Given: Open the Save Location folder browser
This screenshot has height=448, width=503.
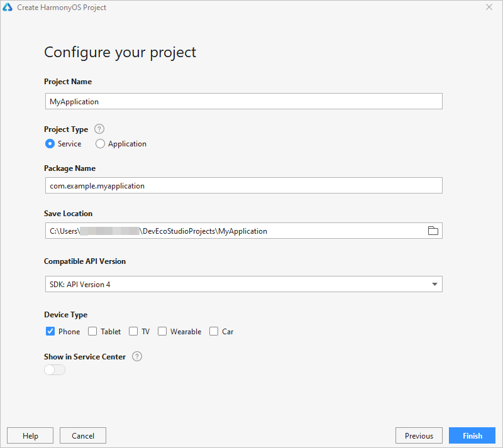Looking at the screenshot, I should tap(433, 231).
